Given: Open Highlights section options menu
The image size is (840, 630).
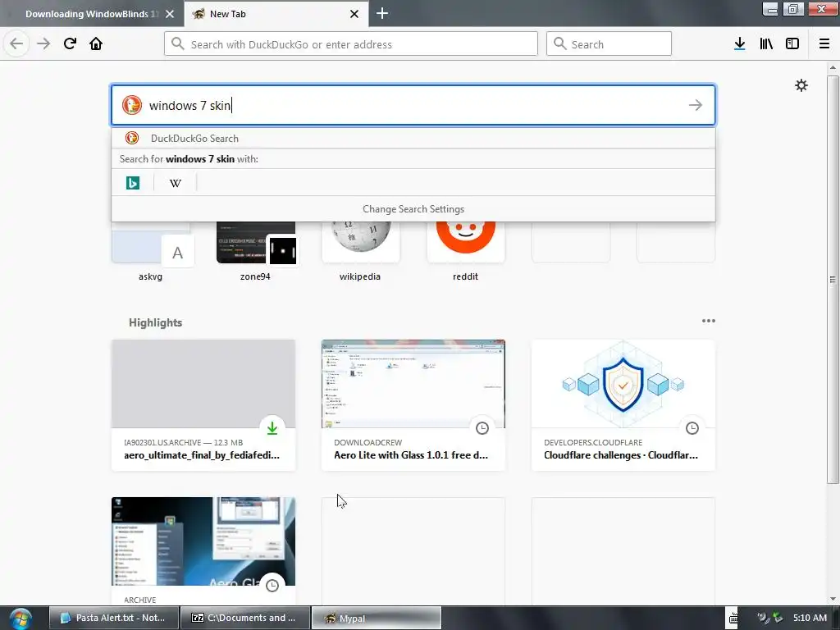Looking at the screenshot, I should (x=708, y=321).
